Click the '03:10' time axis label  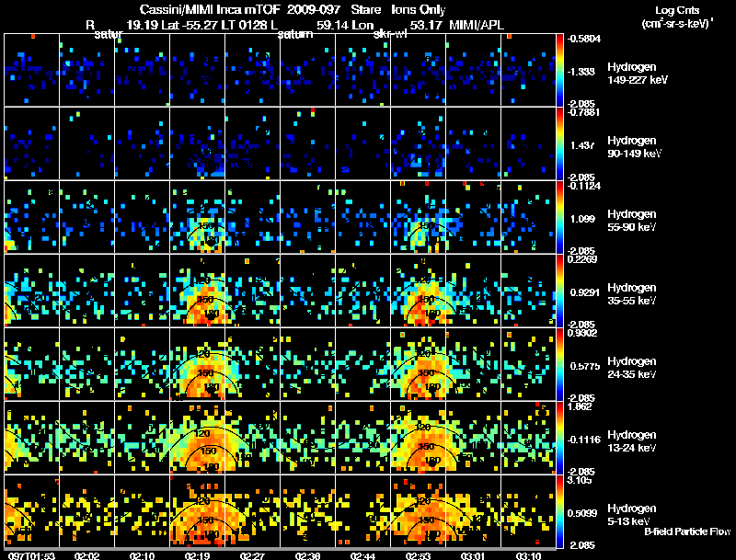click(528, 555)
